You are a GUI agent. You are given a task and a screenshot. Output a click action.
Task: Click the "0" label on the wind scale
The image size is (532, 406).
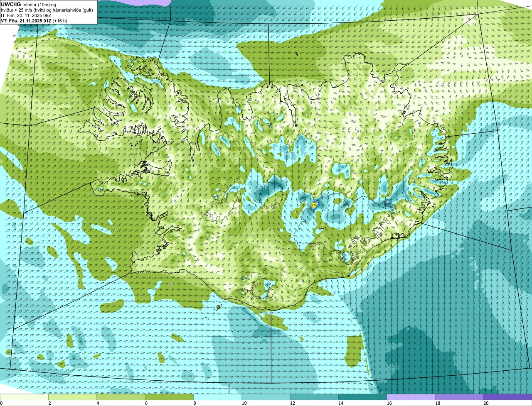click(1, 403)
